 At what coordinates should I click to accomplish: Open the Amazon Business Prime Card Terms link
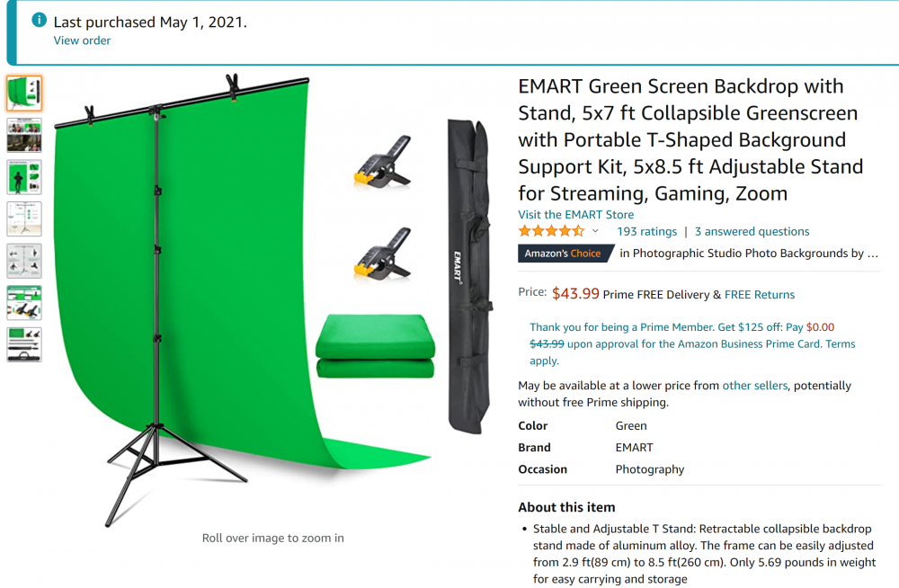click(x=840, y=344)
